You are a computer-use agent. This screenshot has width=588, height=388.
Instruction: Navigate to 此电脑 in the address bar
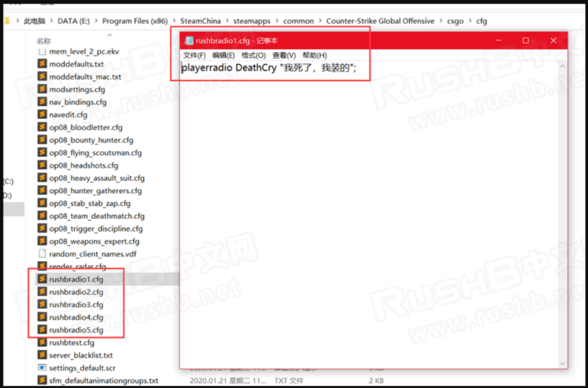[34, 21]
